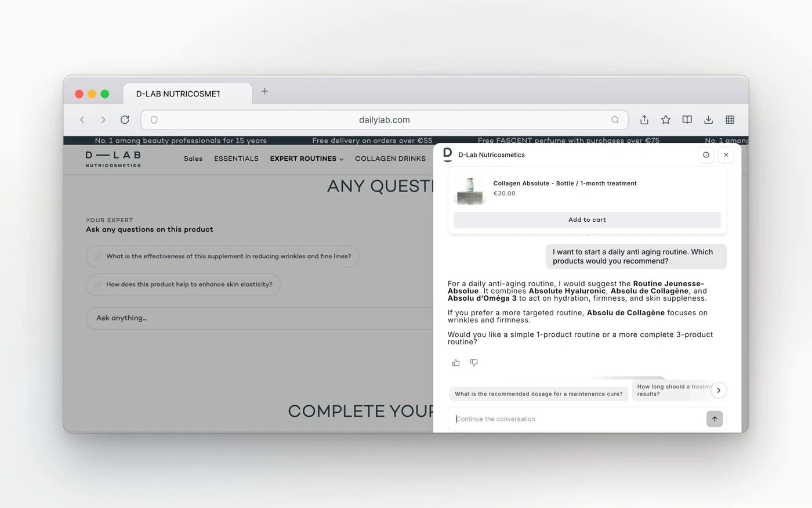The height and width of the screenshot is (508, 812).
Task: Click the search magnifier in the address bar
Action: [615, 120]
